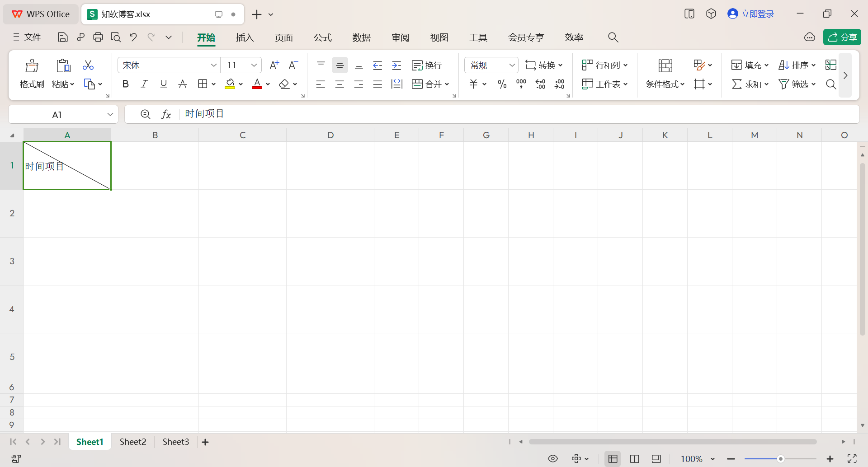Click the 立即登录 login link
This screenshot has height=467, width=868.
751,14
